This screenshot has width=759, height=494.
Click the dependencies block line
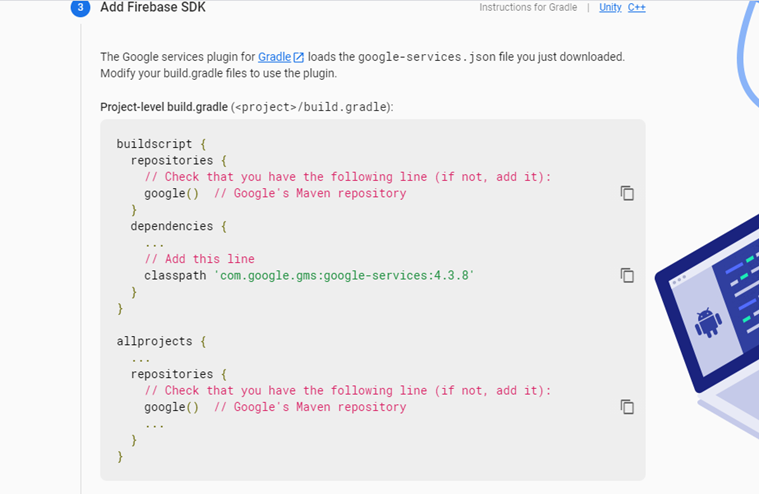click(179, 226)
